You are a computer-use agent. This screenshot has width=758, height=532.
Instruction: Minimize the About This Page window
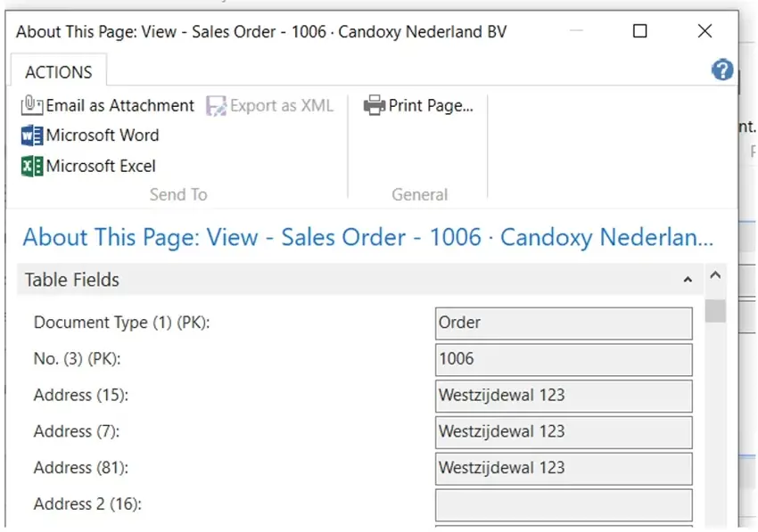point(577,31)
